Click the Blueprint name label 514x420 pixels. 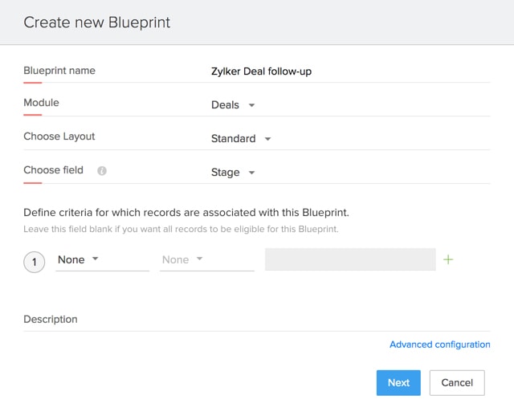click(x=59, y=71)
